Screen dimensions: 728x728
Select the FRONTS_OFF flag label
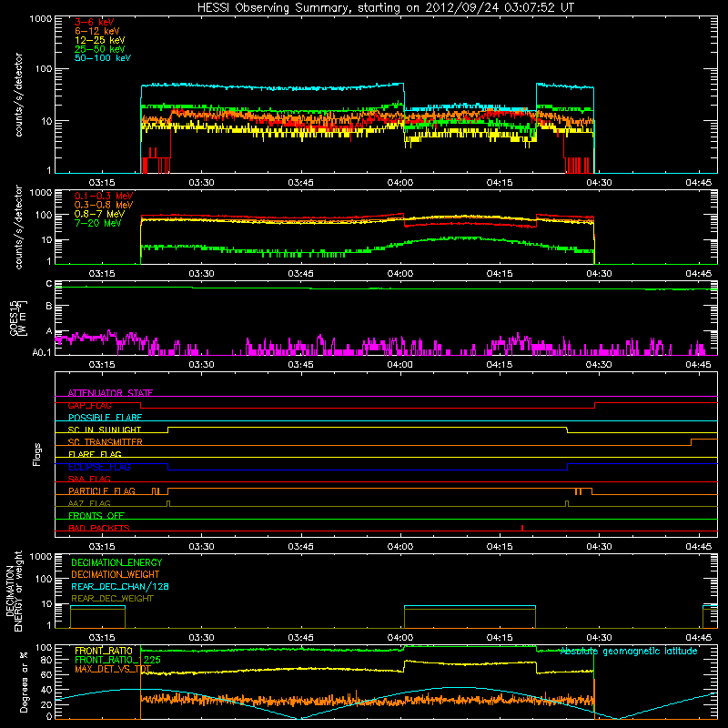pyautogui.click(x=96, y=516)
